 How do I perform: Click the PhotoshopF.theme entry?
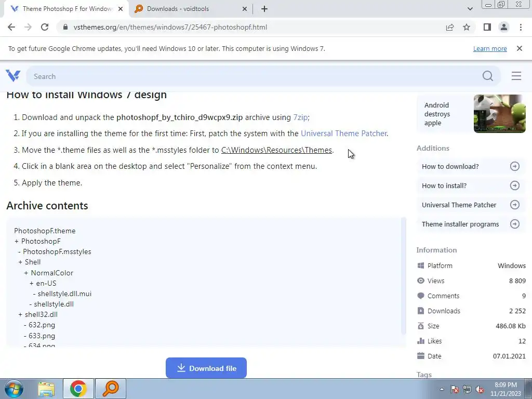click(45, 231)
